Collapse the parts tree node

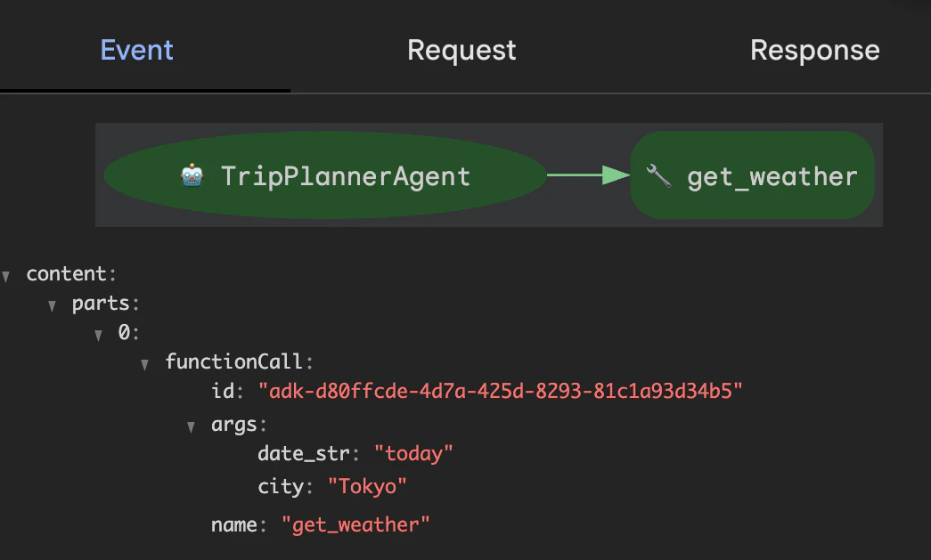[53, 305]
